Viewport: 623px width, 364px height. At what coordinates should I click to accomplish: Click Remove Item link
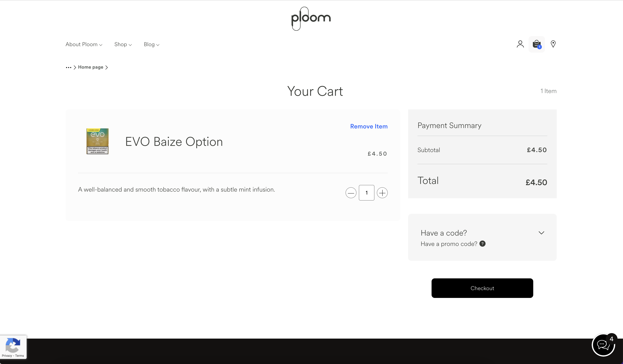point(369,126)
